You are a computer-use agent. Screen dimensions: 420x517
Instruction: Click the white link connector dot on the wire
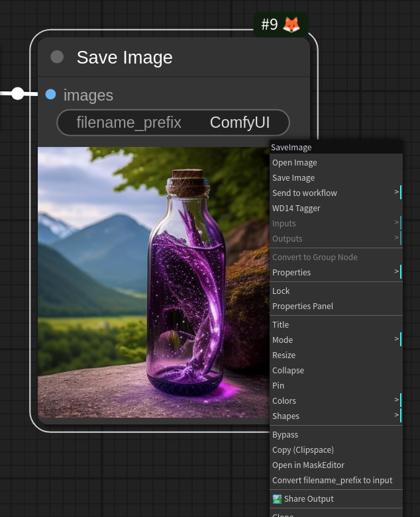[18, 93]
